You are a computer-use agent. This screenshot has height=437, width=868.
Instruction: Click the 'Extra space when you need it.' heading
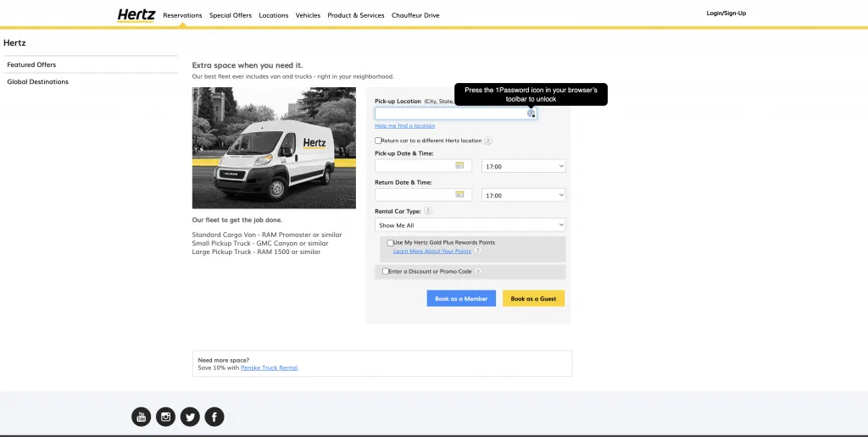pyautogui.click(x=248, y=65)
